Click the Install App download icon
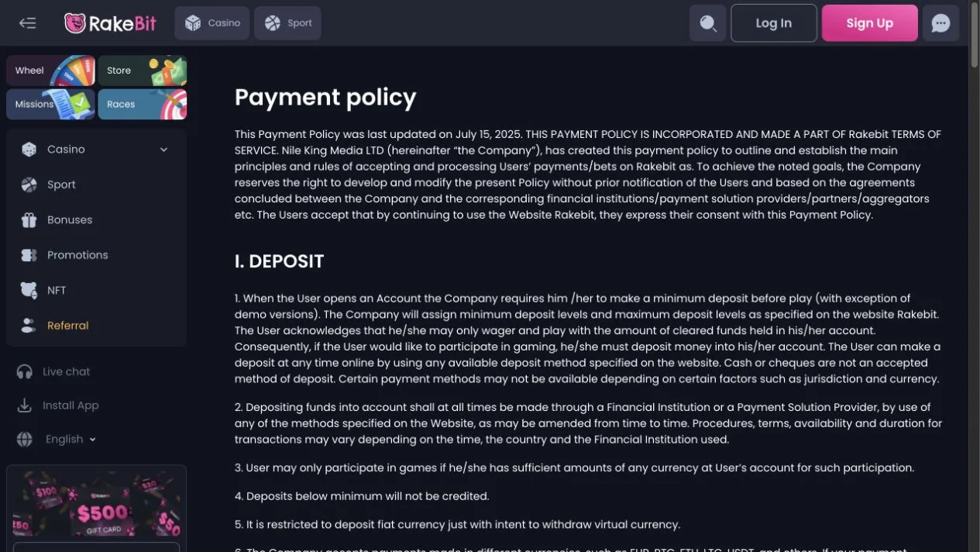This screenshot has height=552, width=980. [25, 405]
